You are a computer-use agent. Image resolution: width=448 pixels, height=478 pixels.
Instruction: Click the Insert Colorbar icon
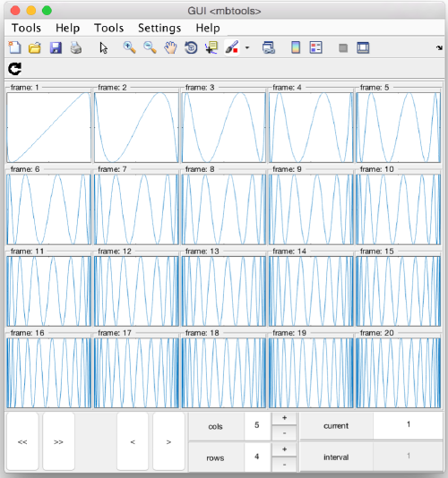pos(296,47)
